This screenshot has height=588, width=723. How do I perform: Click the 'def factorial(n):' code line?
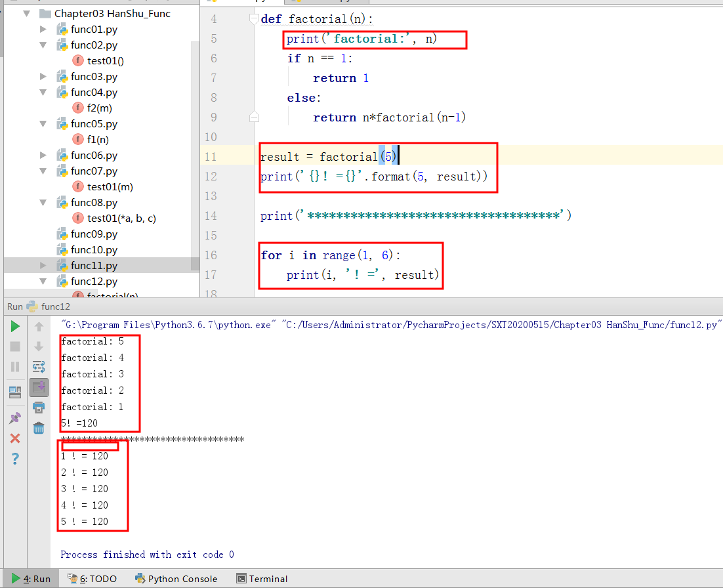pos(317,19)
